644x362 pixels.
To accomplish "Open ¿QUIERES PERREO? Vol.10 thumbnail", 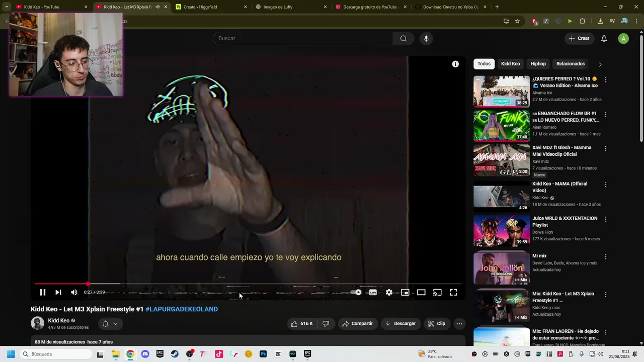I will click(502, 92).
